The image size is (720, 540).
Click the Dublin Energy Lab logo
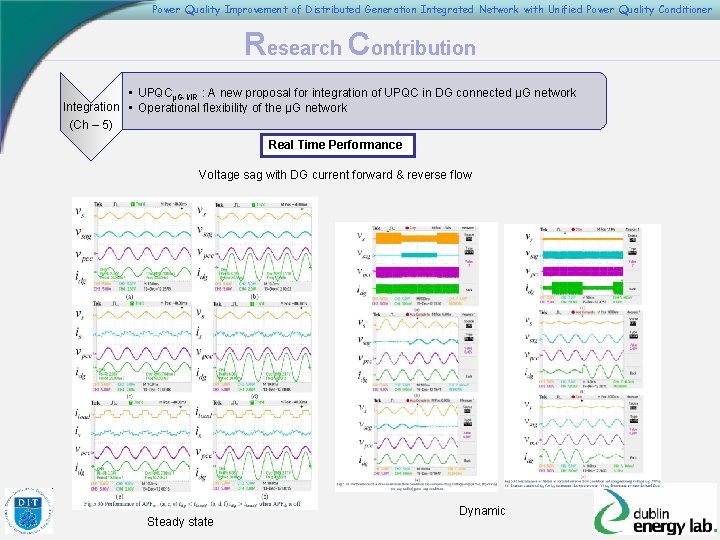pos(655,513)
